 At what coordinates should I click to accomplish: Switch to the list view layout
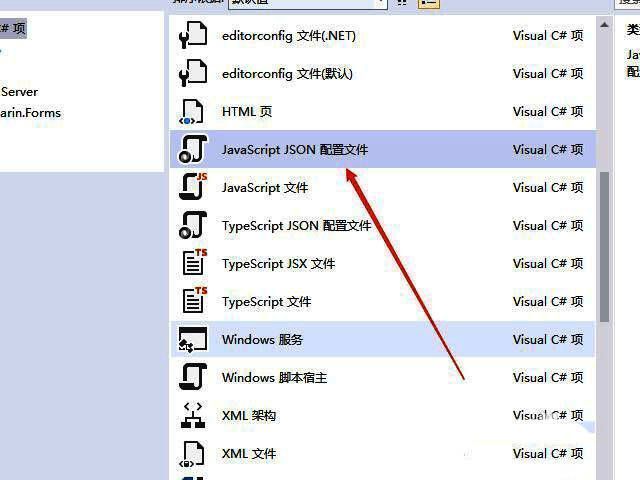click(x=428, y=3)
